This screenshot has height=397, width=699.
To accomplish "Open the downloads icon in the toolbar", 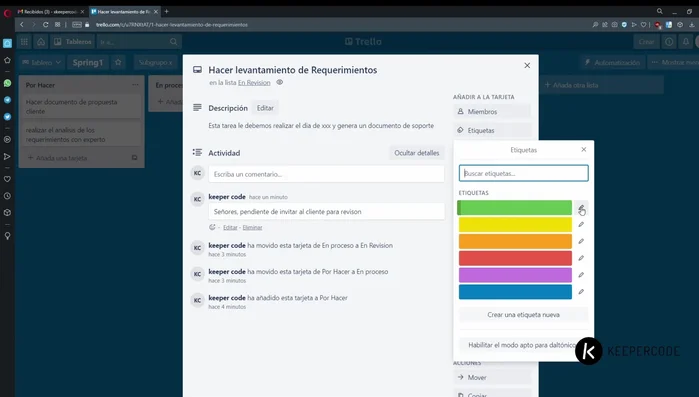I will [692, 25].
